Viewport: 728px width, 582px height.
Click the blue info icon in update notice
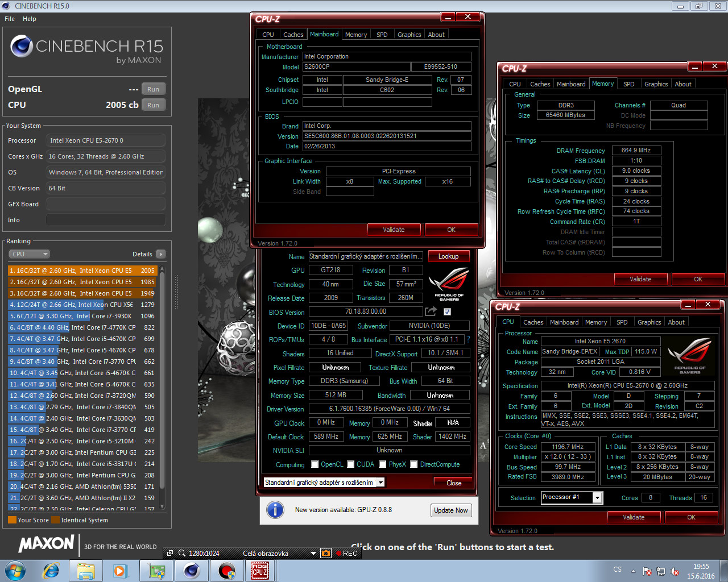pos(275,510)
